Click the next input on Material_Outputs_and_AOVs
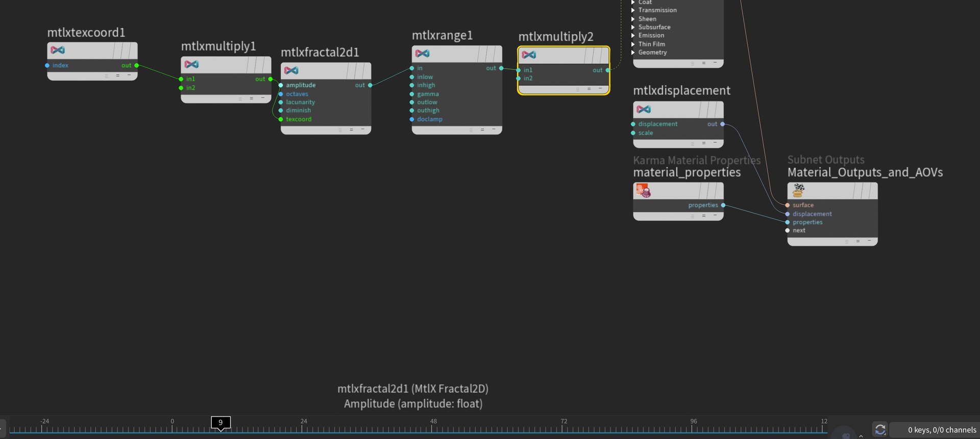Image resolution: width=980 pixels, height=439 pixels. pyautogui.click(x=788, y=230)
